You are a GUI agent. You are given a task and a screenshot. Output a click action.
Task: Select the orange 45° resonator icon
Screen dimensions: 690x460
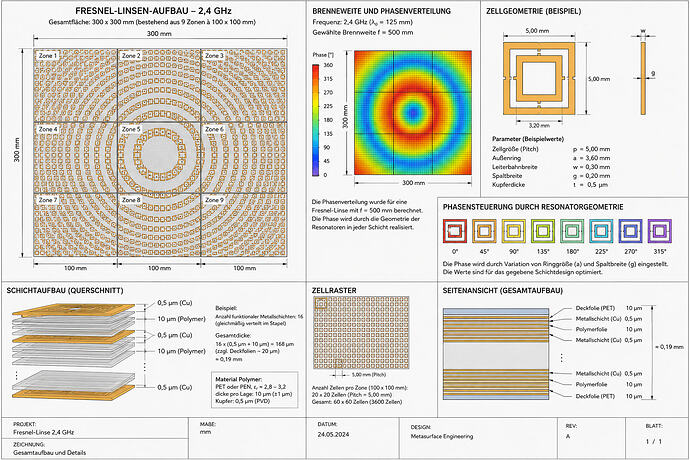[484, 231]
